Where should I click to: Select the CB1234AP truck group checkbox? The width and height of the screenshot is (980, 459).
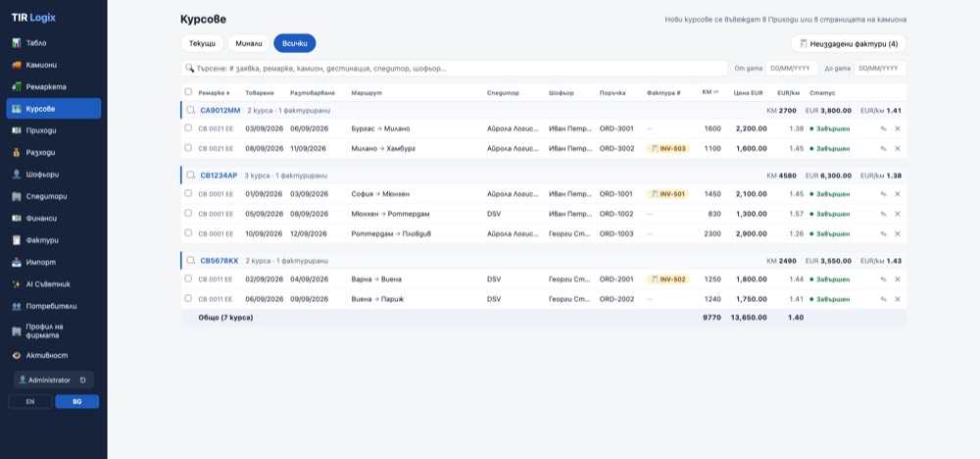tap(191, 176)
